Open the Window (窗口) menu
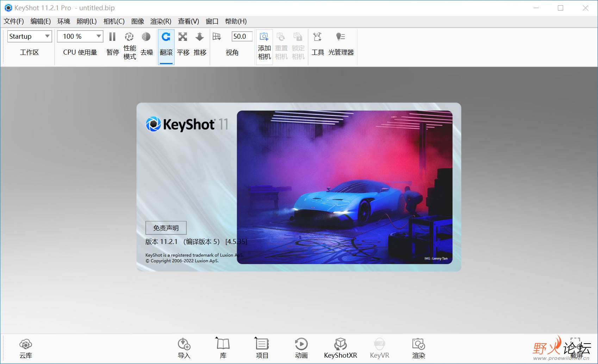The image size is (598, 364). click(x=212, y=21)
